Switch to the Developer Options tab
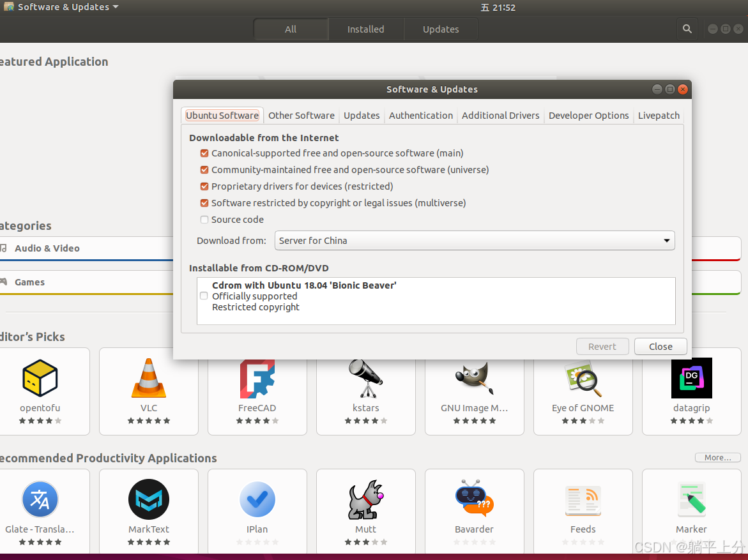The height and width of the screenshot is (560, 748). click(x=589, y=116)
